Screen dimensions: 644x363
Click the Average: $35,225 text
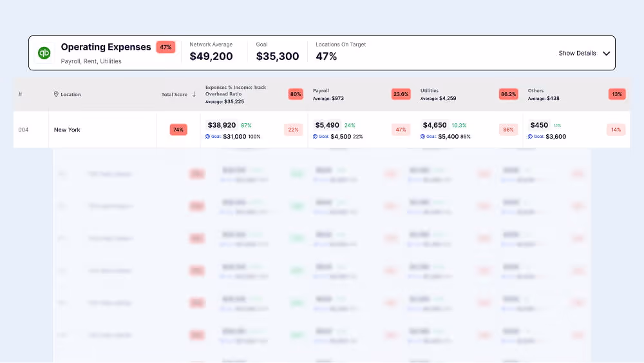point(225,101)
